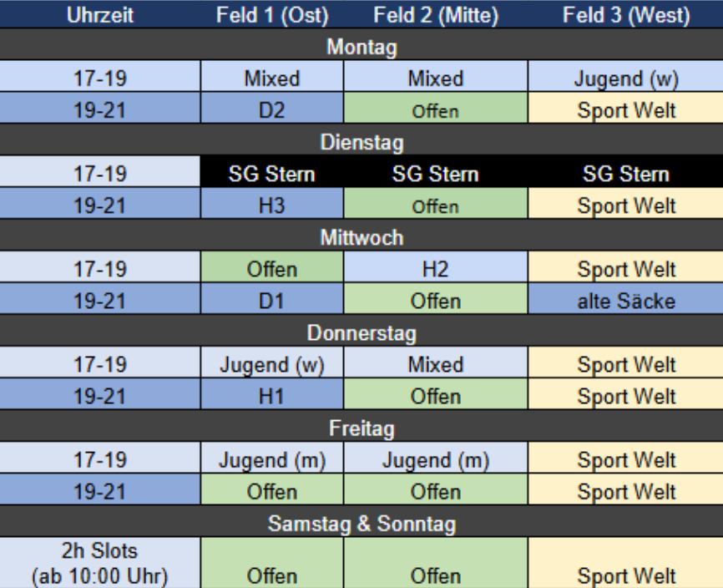
Task: Click the Feld 2 (Mitte) header cell
Action: (x=435, y=15)
